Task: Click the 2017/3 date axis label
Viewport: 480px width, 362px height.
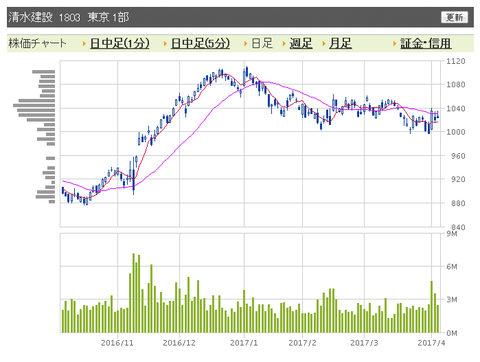Action: (364, 343)
